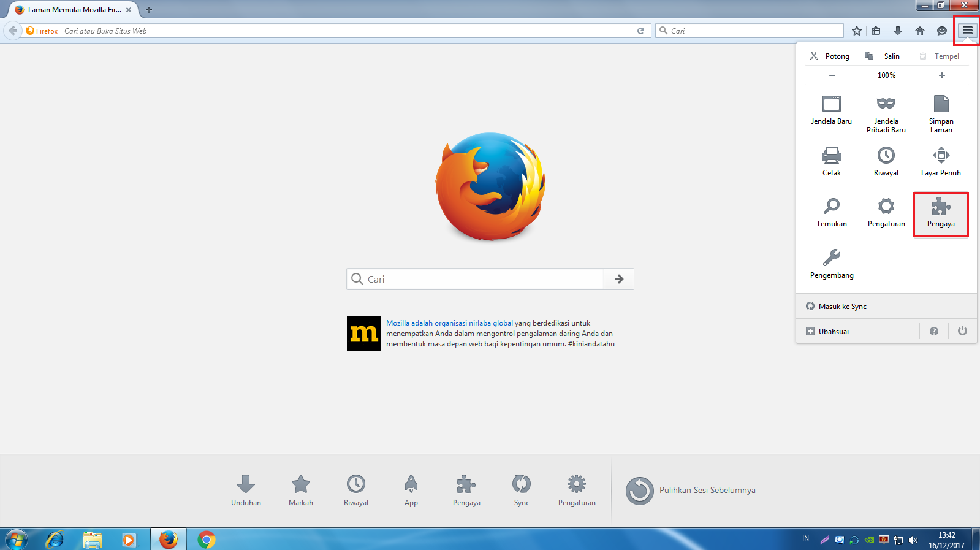The height and width of the screenshot is (550, 980).
Task: Open Jendela Pribadi Baru private window
Action: point(886,114)
